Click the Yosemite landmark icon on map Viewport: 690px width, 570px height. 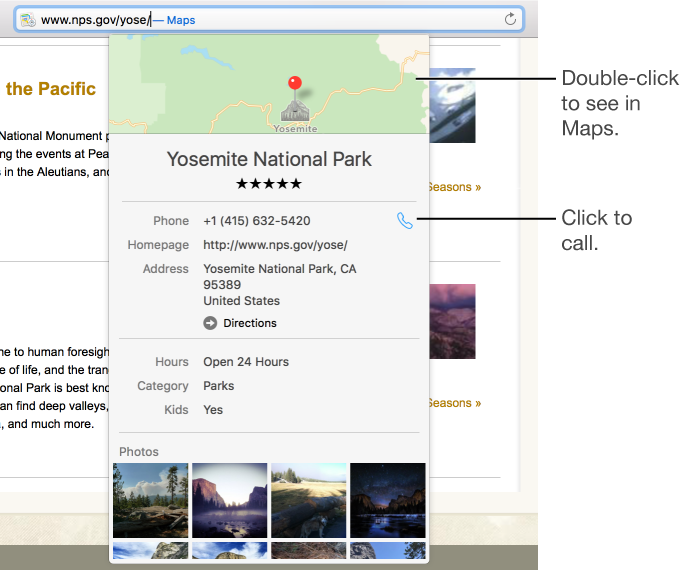pyautogui.click(x=295, y=110)
